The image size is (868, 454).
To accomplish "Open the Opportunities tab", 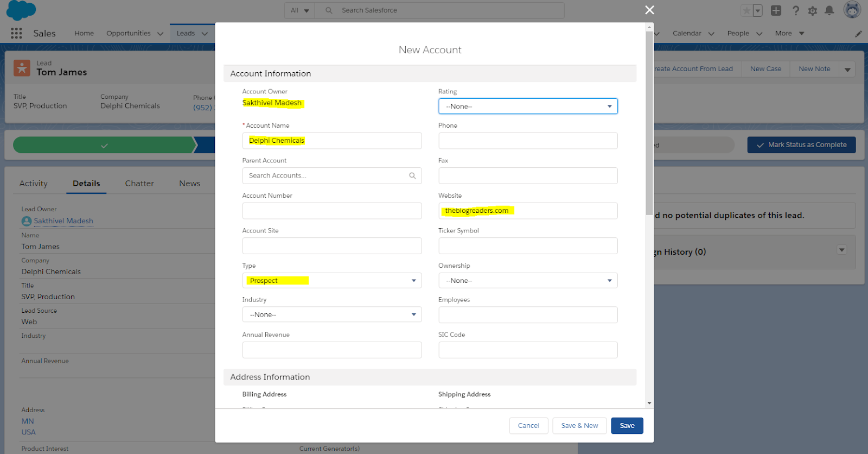I will [129, 33].
